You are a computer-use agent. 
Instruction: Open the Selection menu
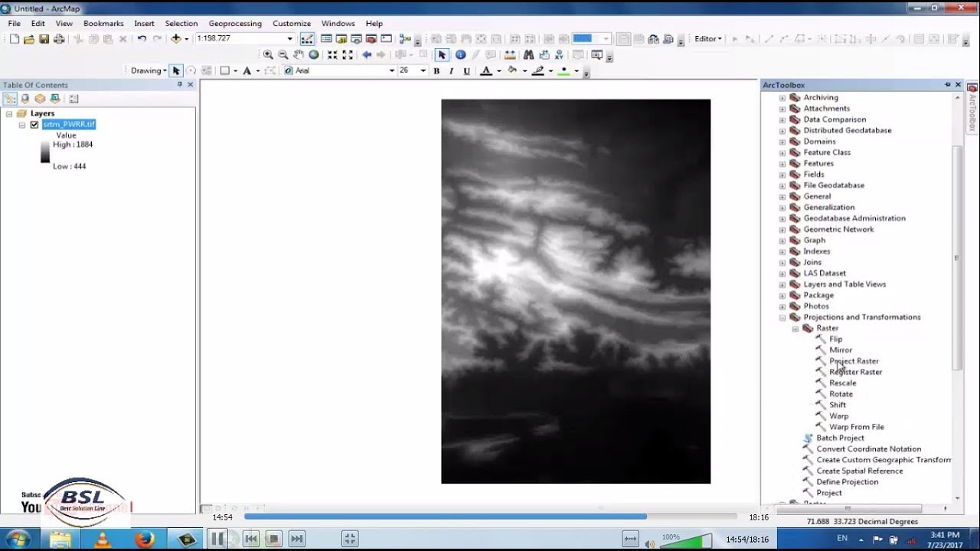181,24
